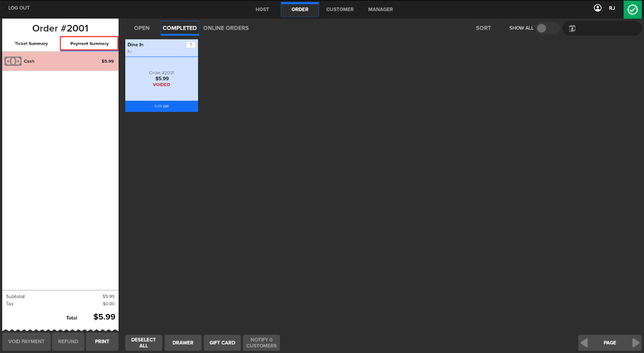This screenshot has height=353, width=644.
Task: Select voided Order #2001 ticket card
Action: [x=161, y=78]
